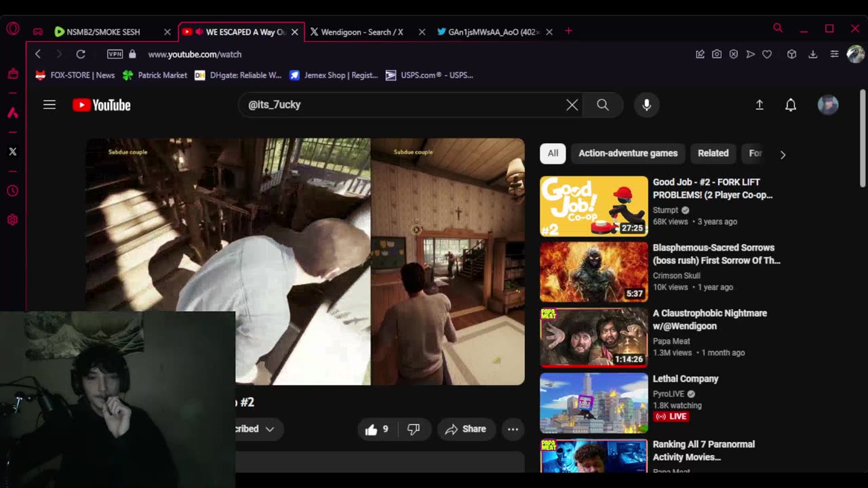Click the video player to pause
This screenshot has width=868, height=488.
[x=305, y=262]
